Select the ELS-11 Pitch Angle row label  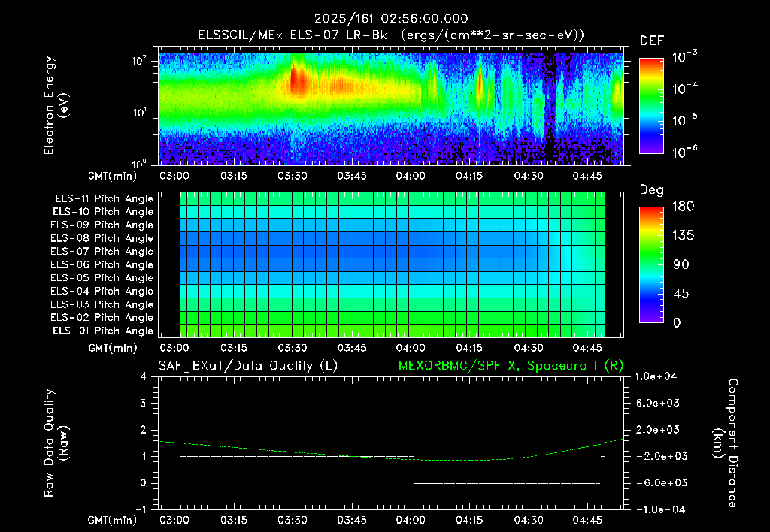(x=104, y=199)
